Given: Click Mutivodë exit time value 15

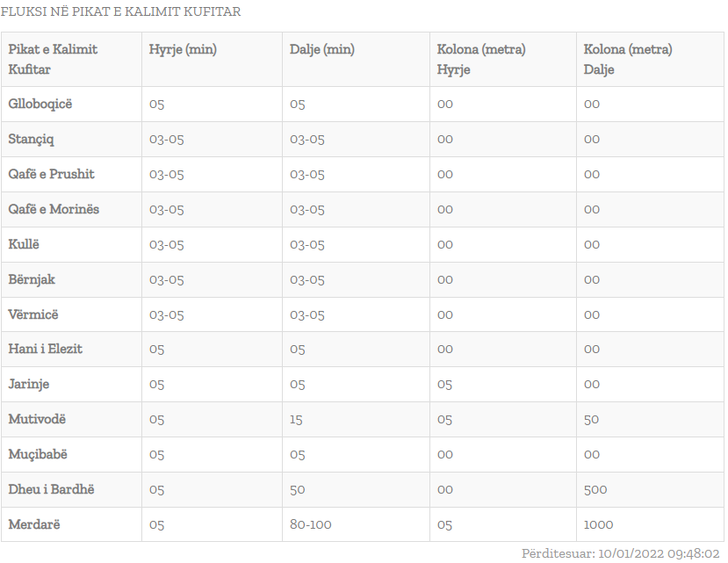Looking at the screenshot, I should click(296, 420).
